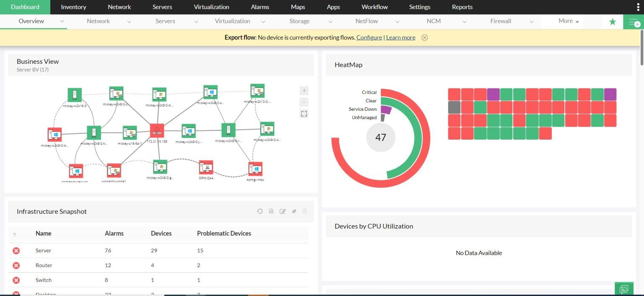The width and height of the screenshot is (644, 296).
Task: Toggle the UnManaged legend in HeatMap
Action: click(x=364, y=117)
